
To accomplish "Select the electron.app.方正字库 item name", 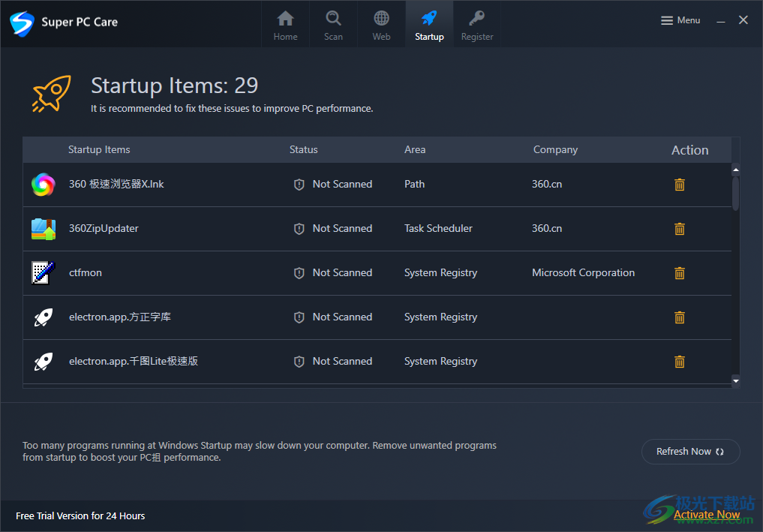I will click(120, 317).
